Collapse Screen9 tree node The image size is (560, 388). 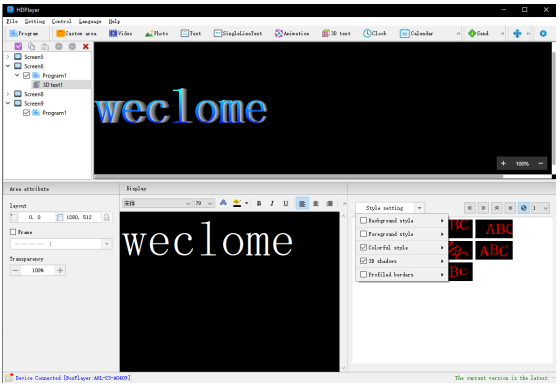(x=8, y=103)
